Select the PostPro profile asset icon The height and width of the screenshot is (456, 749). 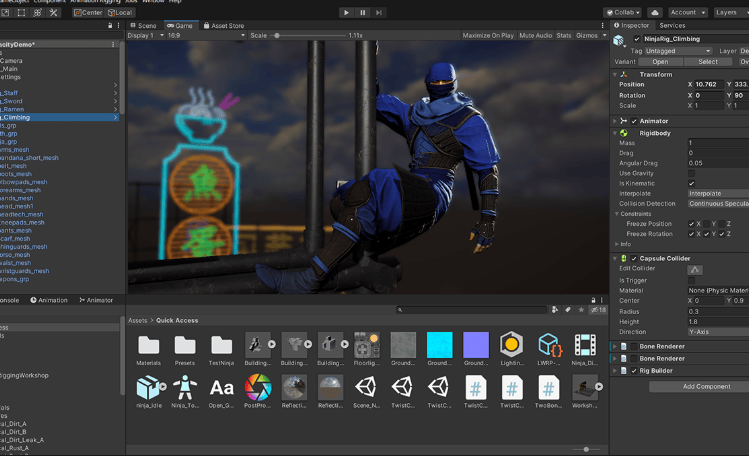(x=258, y=387)
